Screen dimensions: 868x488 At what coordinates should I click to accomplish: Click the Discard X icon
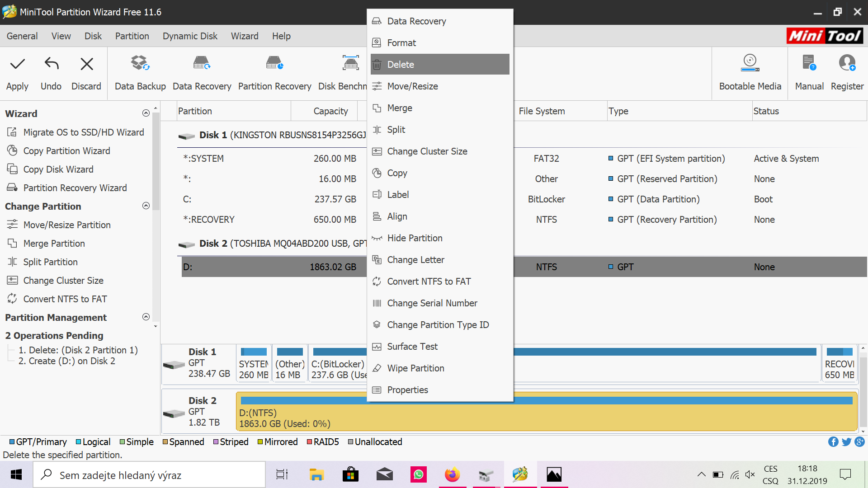86,64
